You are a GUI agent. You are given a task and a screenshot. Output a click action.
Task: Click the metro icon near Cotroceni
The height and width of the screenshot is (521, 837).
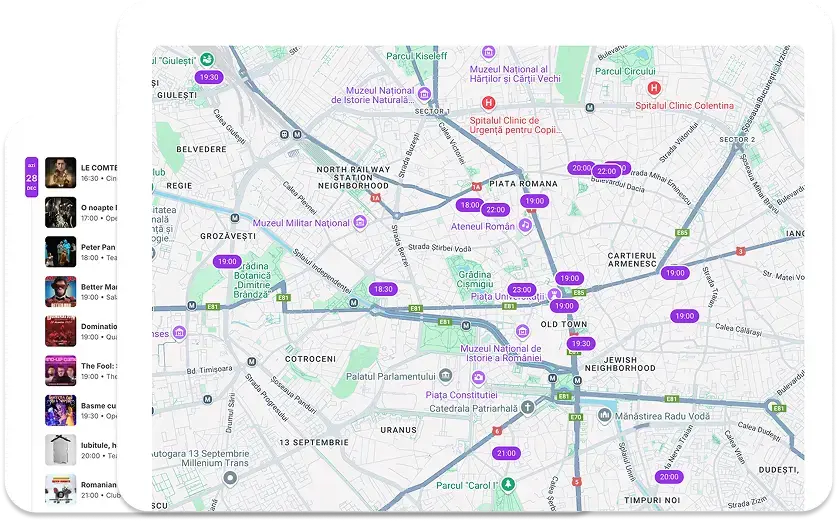point(251,361)
